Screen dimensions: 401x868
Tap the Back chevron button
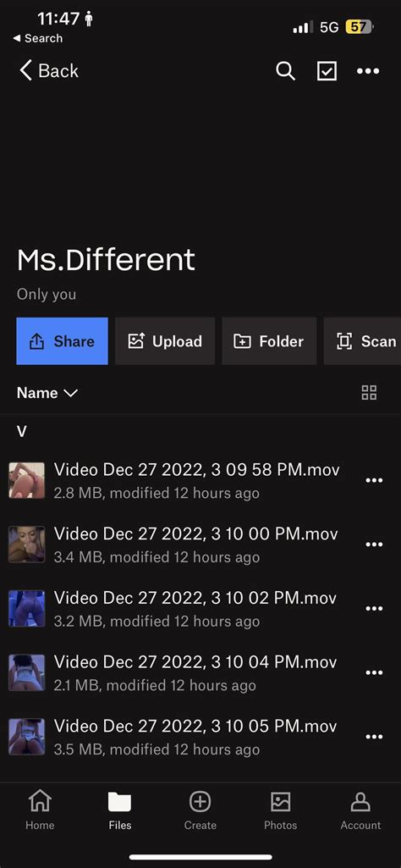(x=49, y=71)
